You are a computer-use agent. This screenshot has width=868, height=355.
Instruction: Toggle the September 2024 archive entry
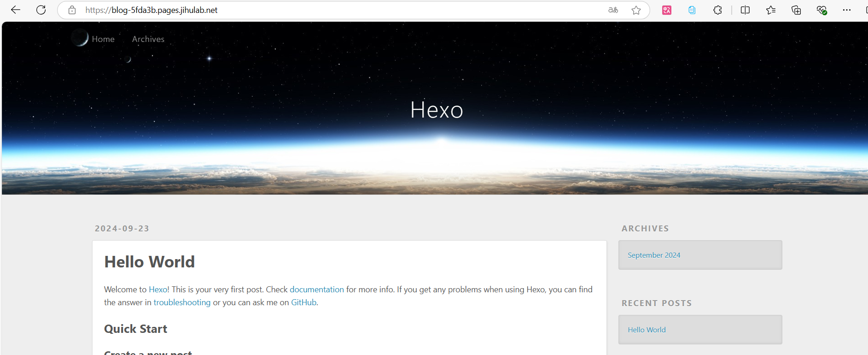(653, 254)
